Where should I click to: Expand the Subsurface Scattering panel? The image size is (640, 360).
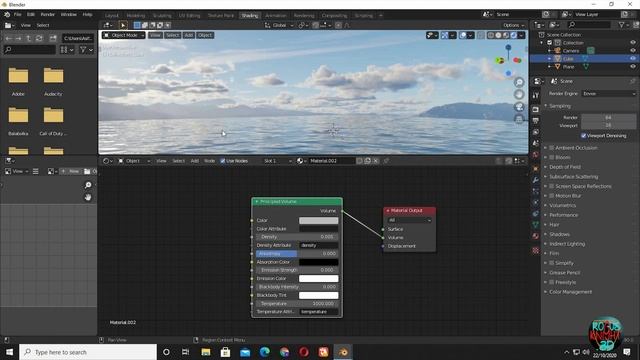[573, 177]
